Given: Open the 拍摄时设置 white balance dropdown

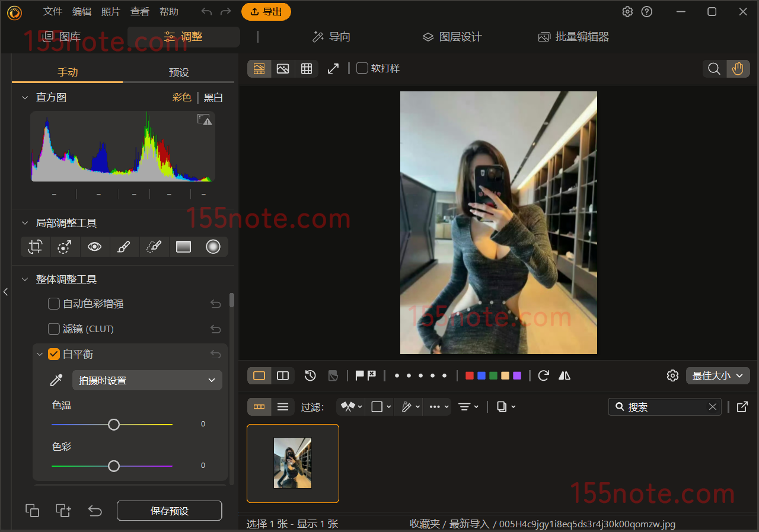Looking at the screenshot, I should (147, 381).
